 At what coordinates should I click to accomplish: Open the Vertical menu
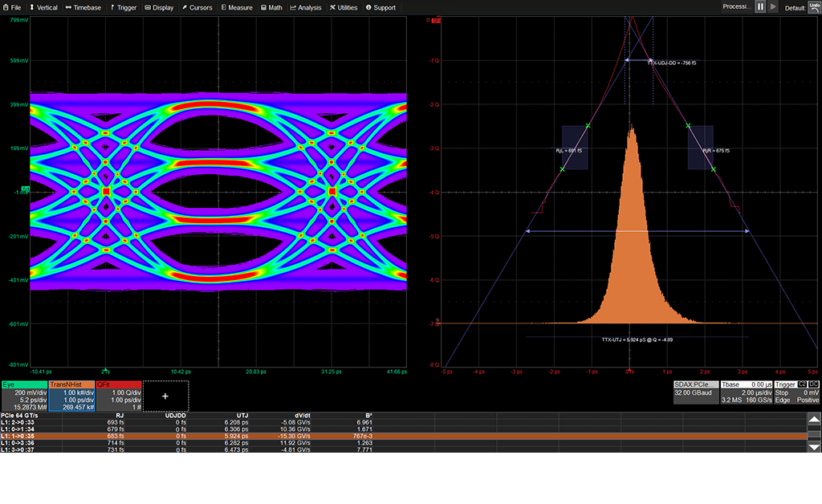pos(43,7)
